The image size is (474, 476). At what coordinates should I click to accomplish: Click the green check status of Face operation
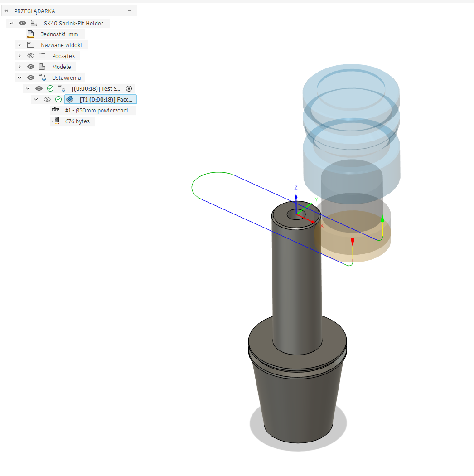(58, 99)
